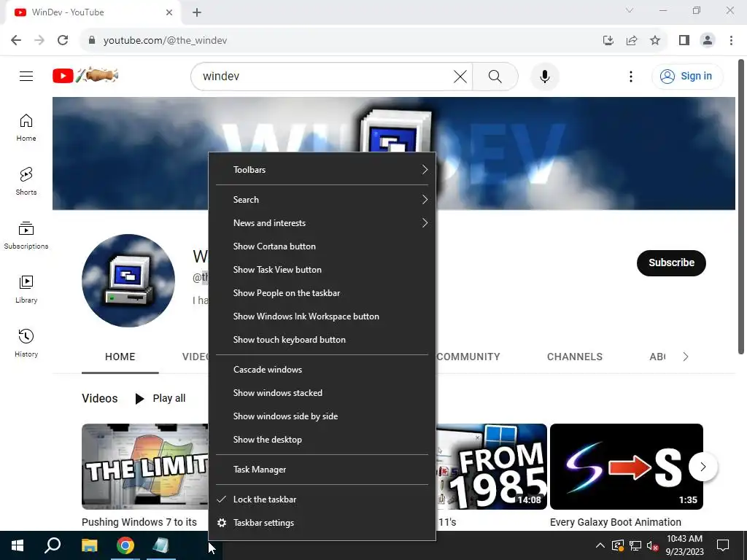Expand the Toolbars submenu
This screenshot has width=747, height=560.
[322, 169]
